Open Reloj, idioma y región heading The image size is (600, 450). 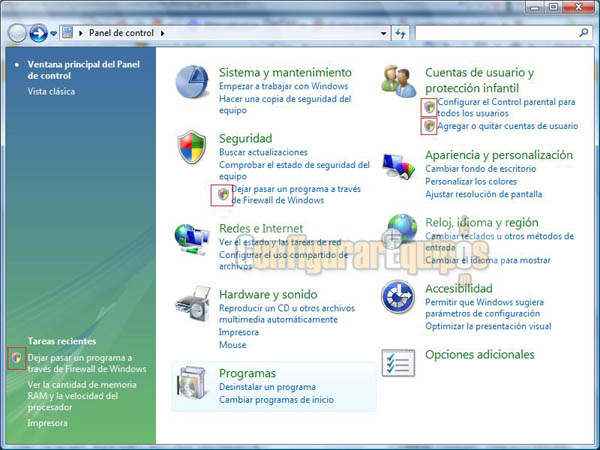click(482, 222)
